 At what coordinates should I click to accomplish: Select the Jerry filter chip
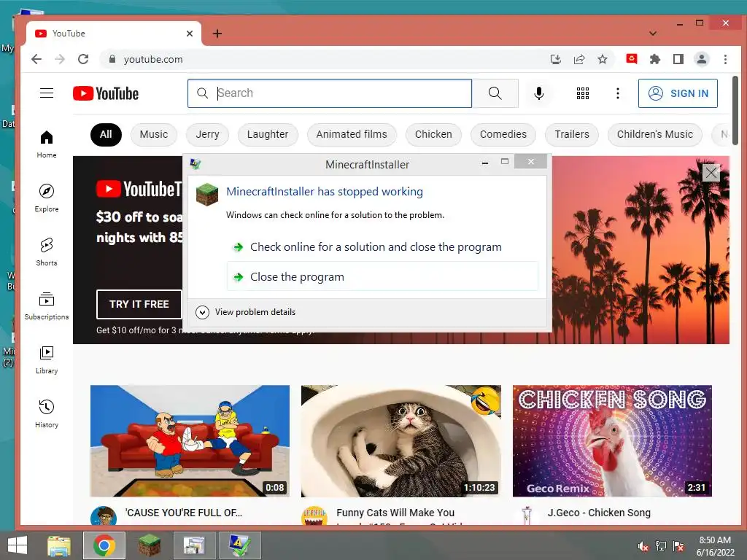coord(207,135)
